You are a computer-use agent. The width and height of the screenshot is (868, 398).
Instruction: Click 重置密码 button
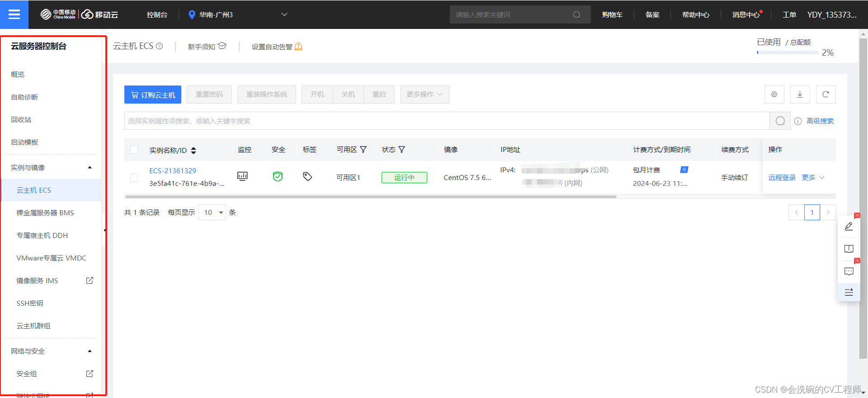(x=209, y=95)
